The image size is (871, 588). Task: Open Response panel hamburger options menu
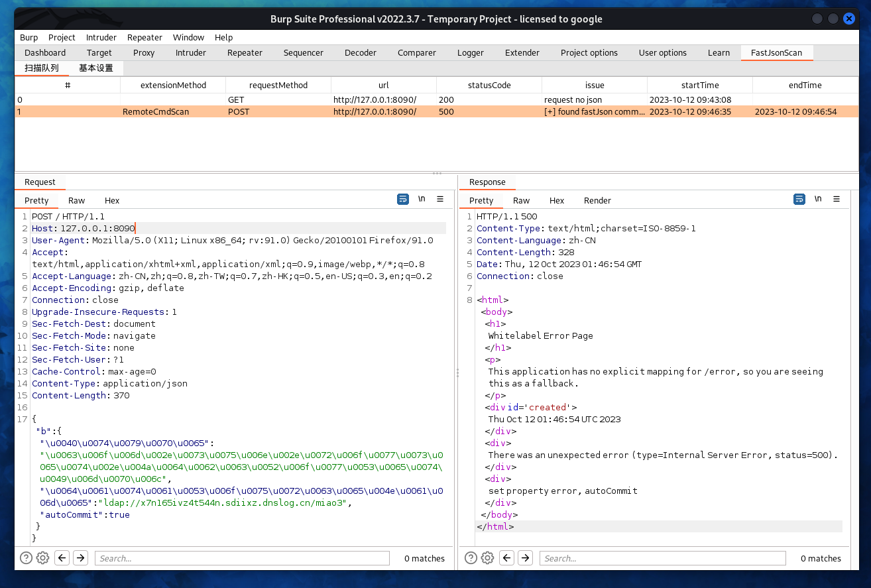(837, 199)
